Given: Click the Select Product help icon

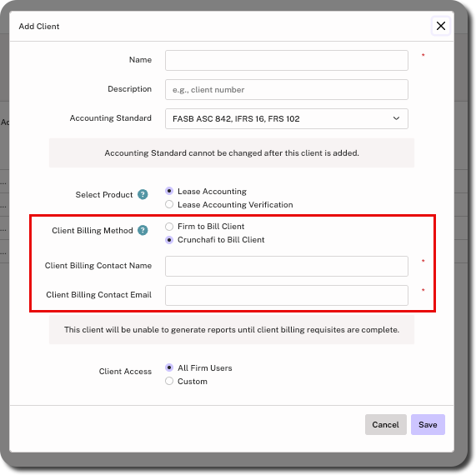Looking at the screenshot, I should tap(143, 194).
